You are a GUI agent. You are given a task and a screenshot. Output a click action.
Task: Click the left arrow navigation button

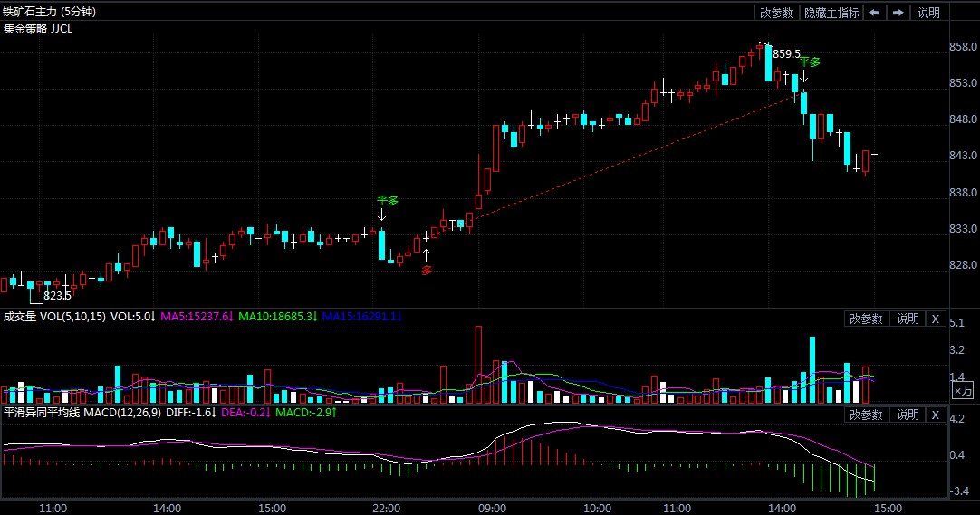874,13
